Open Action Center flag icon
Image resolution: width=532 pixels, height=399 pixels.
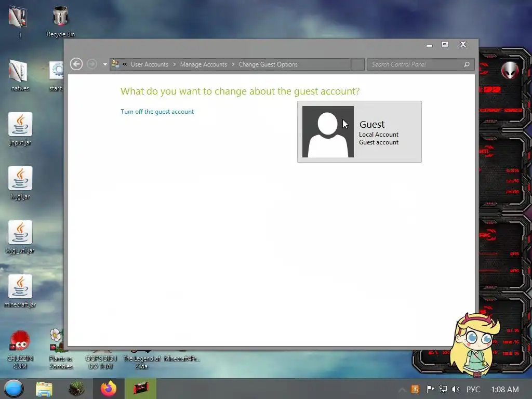point(430,389)
